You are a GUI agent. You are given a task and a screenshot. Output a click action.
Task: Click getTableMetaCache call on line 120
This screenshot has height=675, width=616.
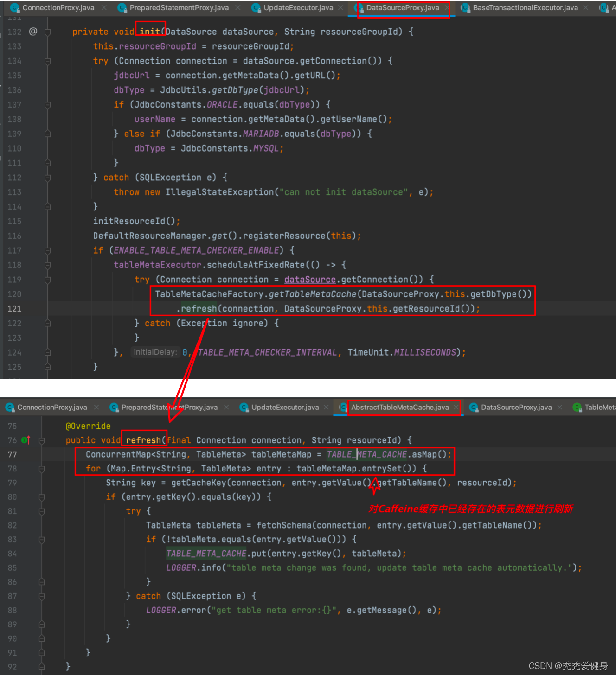coord(313,294)
